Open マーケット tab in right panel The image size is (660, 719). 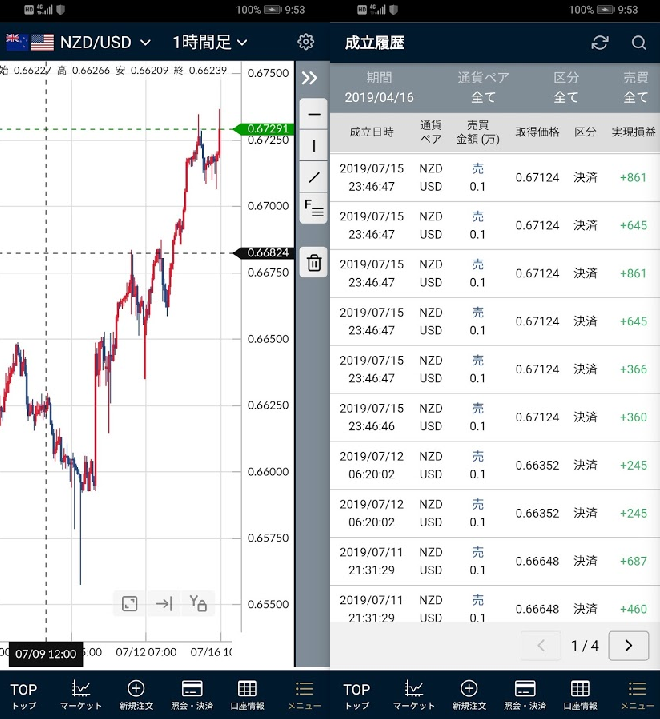[414, 695]
